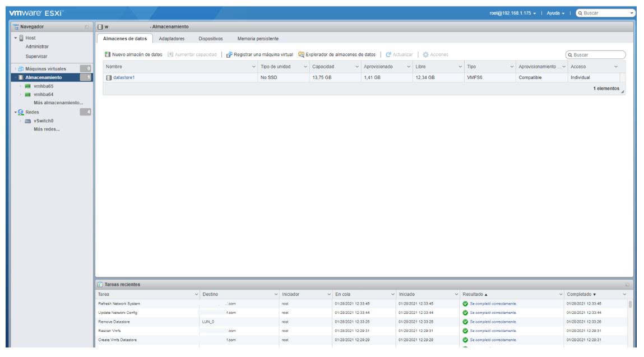Switch to the Dispositivos tab
The image size is (644, 357).
pyautogui.click(x=211, y=39)
